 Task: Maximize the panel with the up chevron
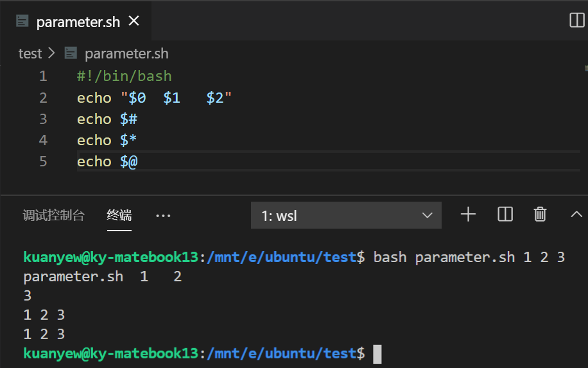click(x=576, y=215)
